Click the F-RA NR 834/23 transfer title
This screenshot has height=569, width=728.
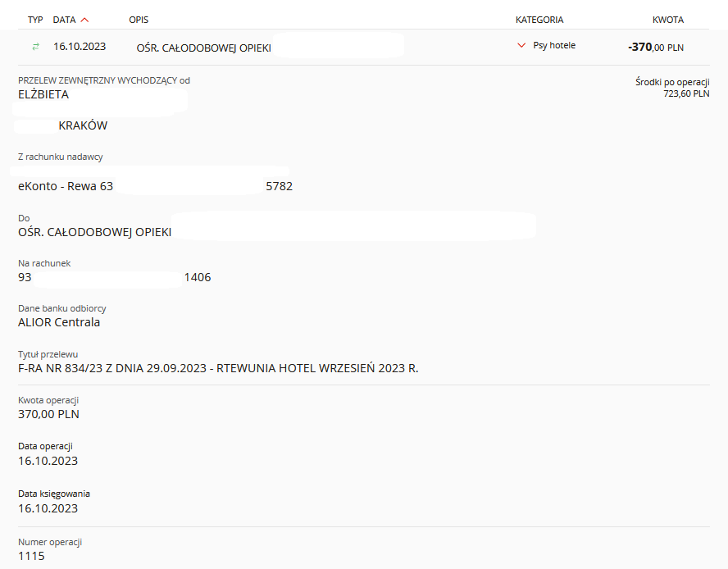click(218, 368)
